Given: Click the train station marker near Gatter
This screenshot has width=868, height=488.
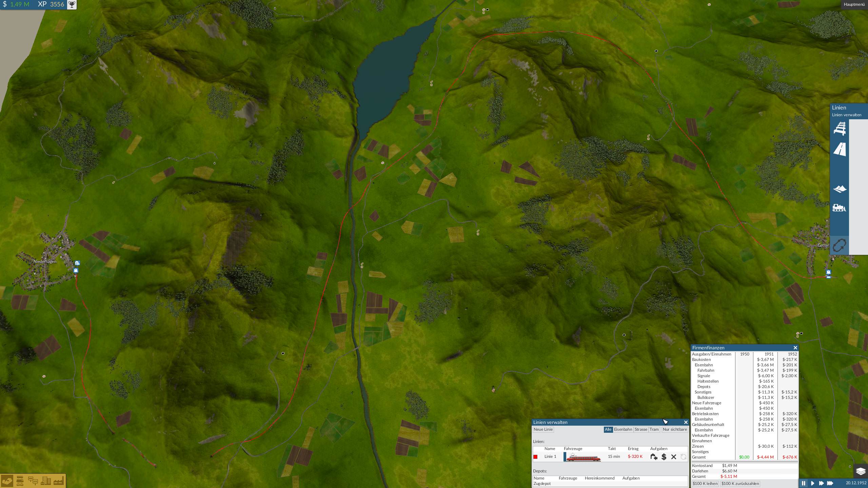Looking at the screenshot, I should point(828,272).
